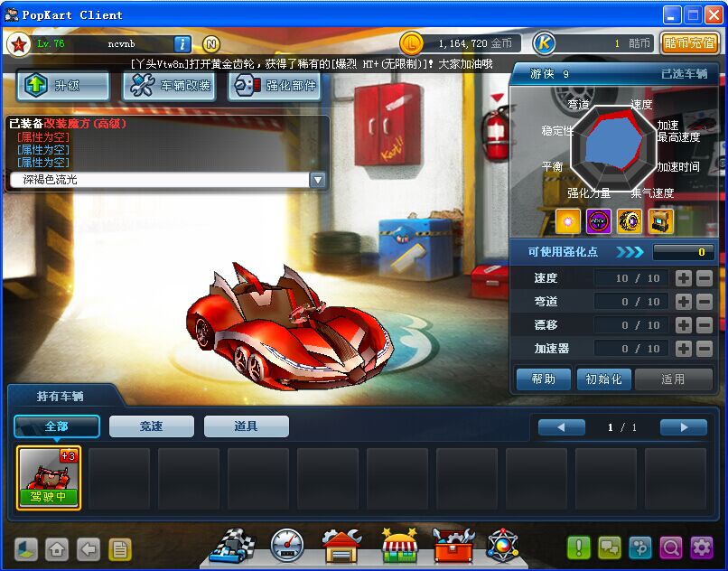Open chat via the speech bubbles icon
The image size is (728, 571).
coord(610,548)
